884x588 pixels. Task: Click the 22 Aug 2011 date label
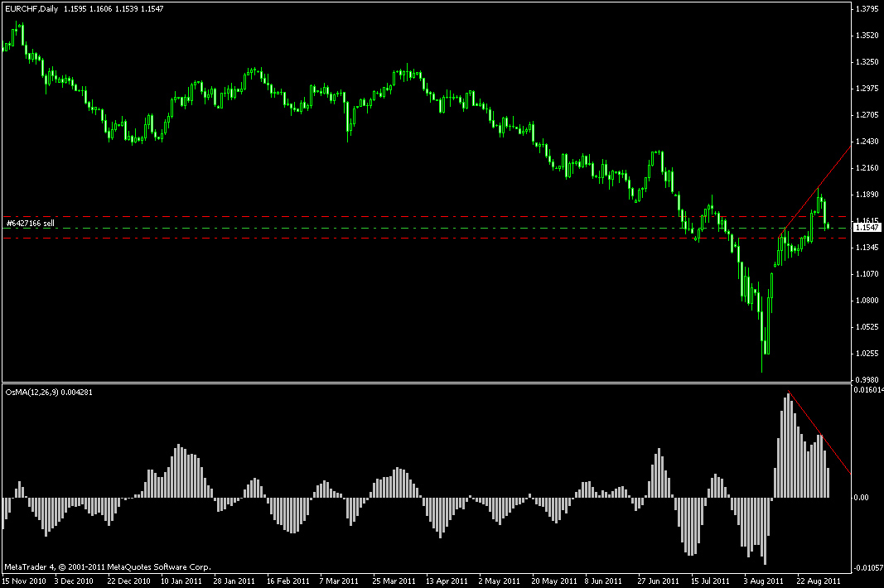(819, 581)
